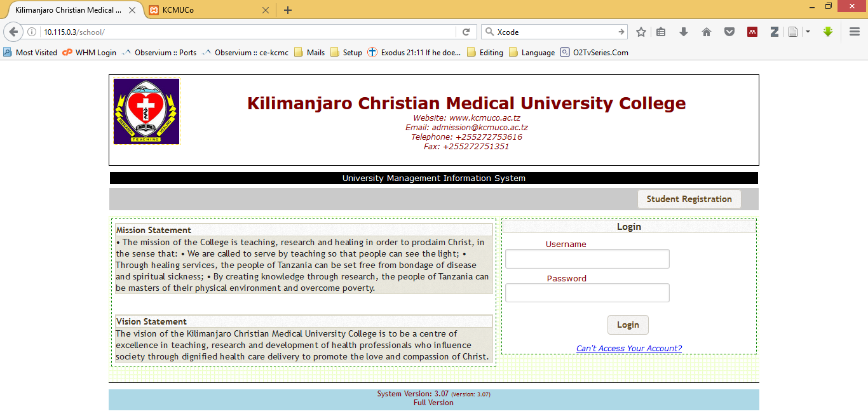Click the System Version: 3.07 text
The width and height of the screenshot is (868, 416).
click(413, 394)
